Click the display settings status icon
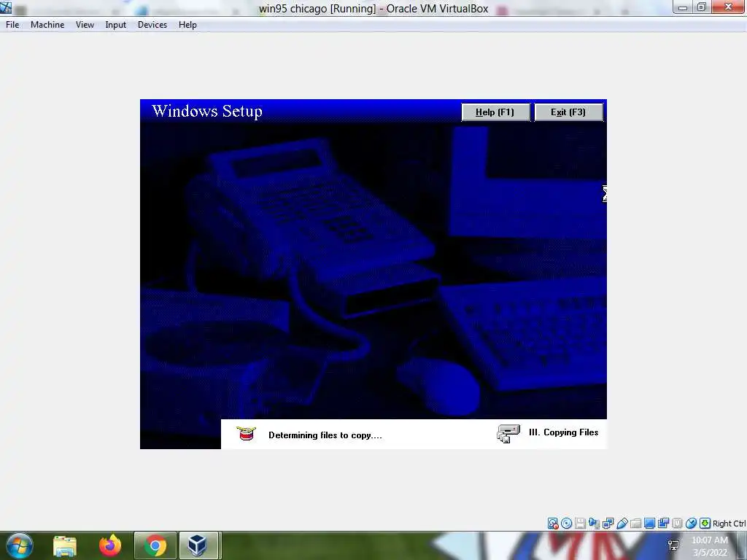747x560 pixels. (649, 524)
